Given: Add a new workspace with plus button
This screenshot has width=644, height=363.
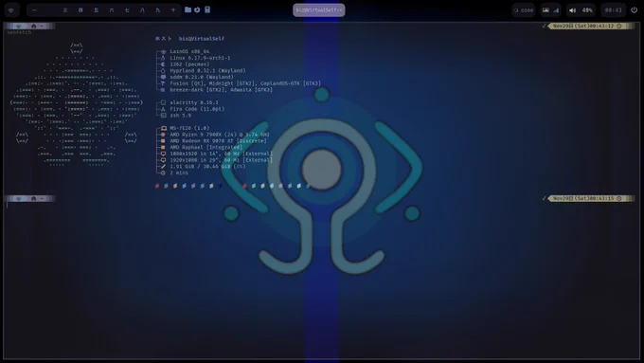Looking at the screenshot, I should pyautogui.click(x=173, y=9).
